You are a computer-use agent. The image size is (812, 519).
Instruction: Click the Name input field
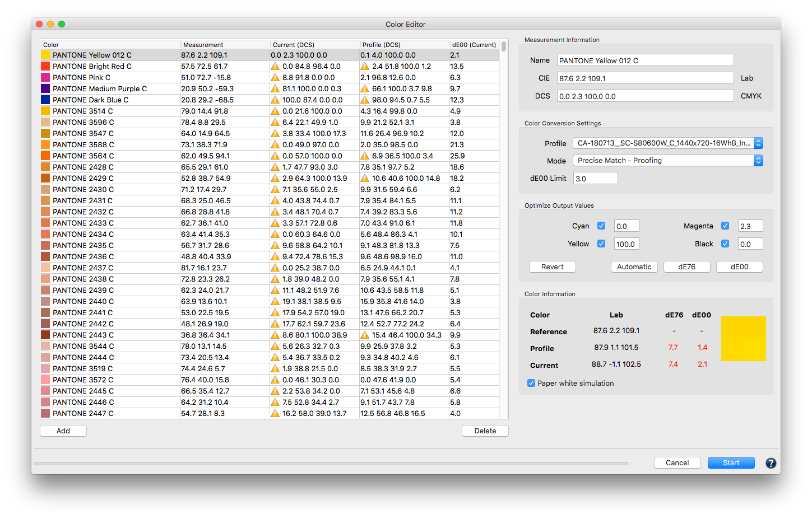click(x=646, y=60)
